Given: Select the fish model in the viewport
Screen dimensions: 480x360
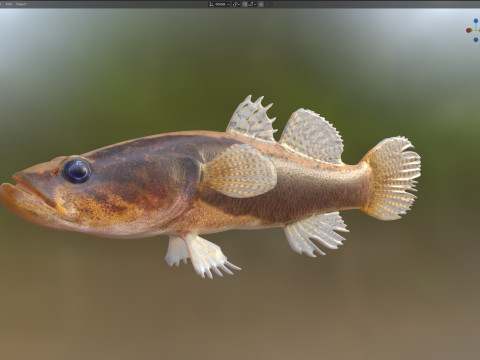Looking at the screenshot, I should 210,187.
